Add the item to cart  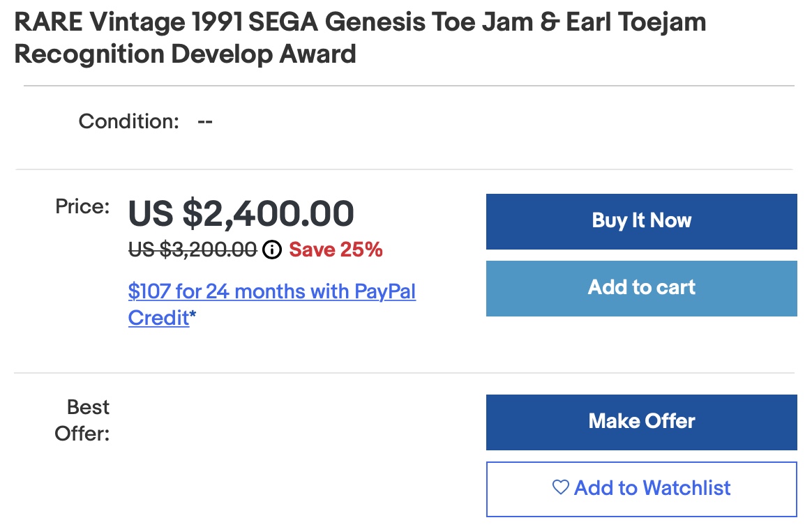641,288
